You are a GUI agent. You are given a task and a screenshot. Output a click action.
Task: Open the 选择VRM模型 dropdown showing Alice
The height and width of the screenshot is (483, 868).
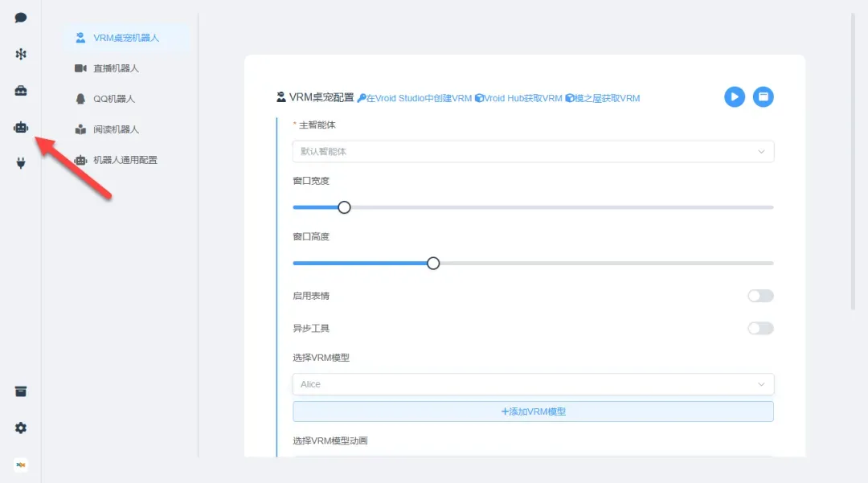tap(533, 384)
